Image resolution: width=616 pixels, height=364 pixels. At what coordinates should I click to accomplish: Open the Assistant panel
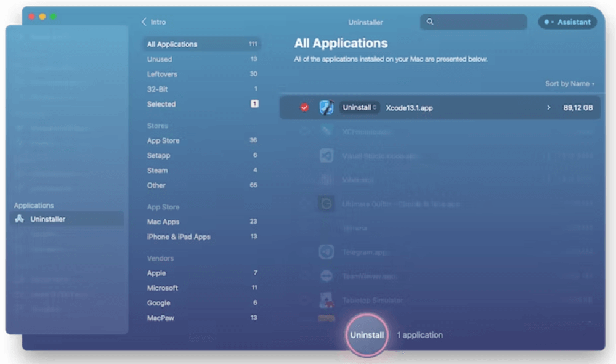[567, 22]
